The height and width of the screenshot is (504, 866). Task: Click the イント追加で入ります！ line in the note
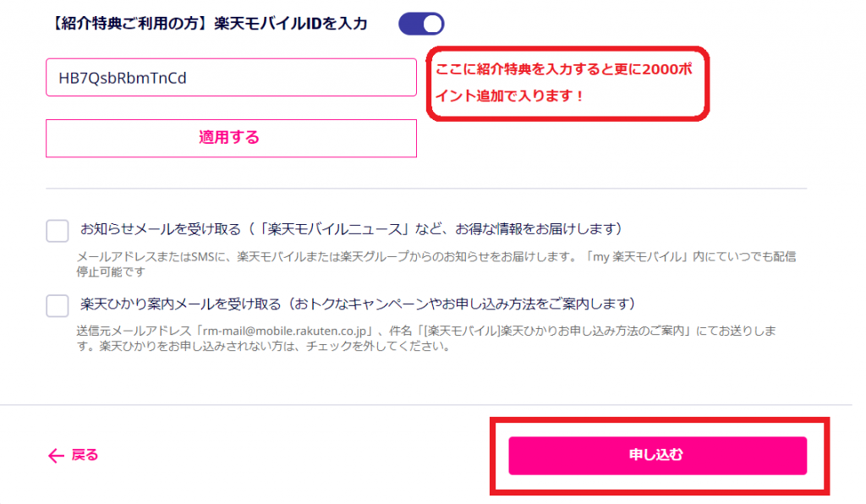[x=508, y=96]
